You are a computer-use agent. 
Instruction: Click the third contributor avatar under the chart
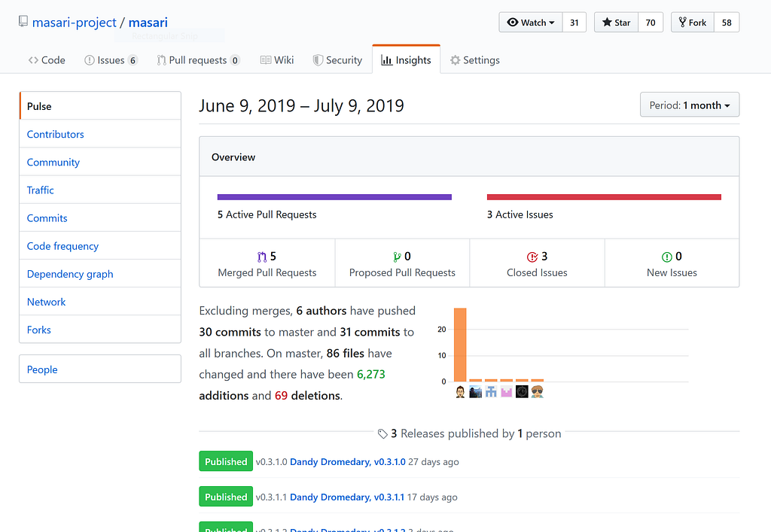tap(491, 391)
